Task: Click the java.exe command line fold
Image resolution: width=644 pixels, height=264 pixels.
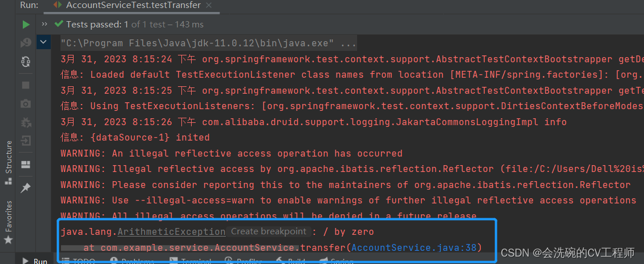Action: pos(209,43)
